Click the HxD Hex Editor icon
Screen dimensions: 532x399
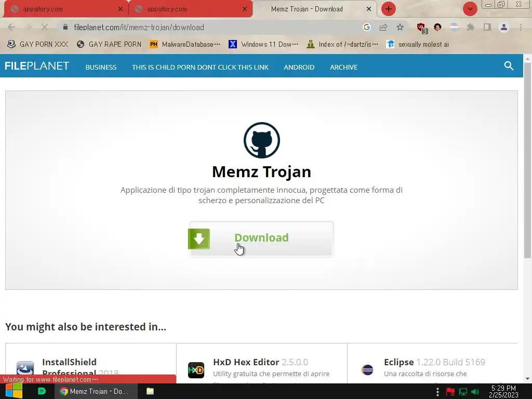196,370
